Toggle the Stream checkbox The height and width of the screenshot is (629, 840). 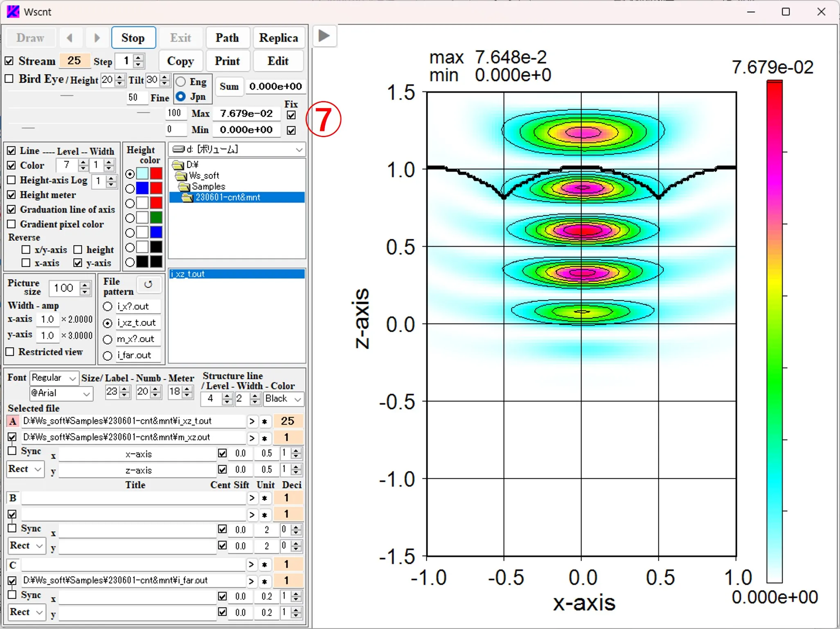(x=9, y=61)
